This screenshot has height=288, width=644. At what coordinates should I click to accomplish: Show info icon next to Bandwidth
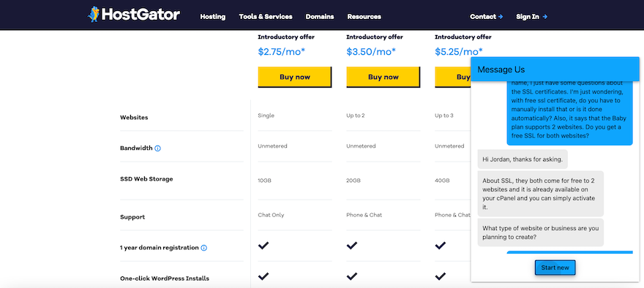(158, 148)
